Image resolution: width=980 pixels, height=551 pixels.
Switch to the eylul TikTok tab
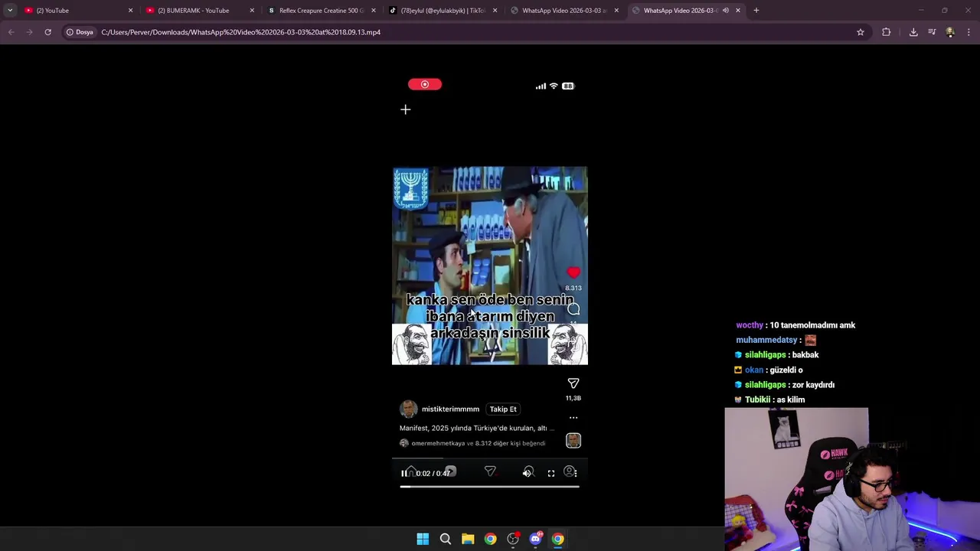[443, 10]
